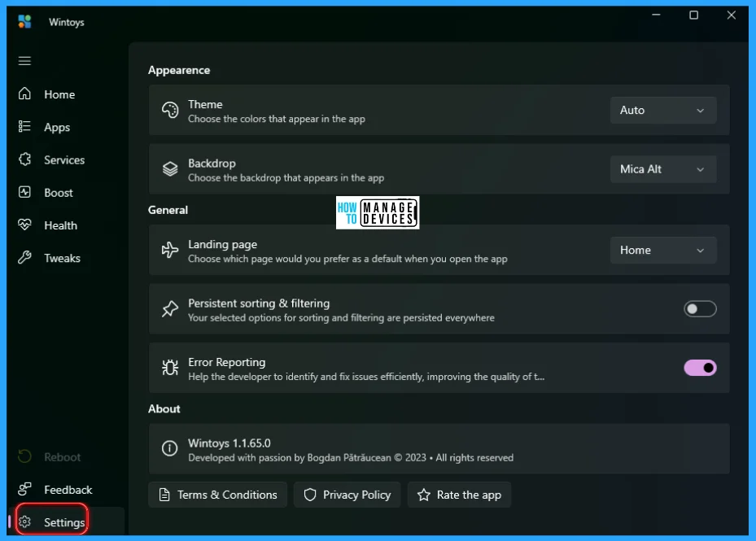Click the Tweaks wrench icon
756x541 pixels.
24,257
